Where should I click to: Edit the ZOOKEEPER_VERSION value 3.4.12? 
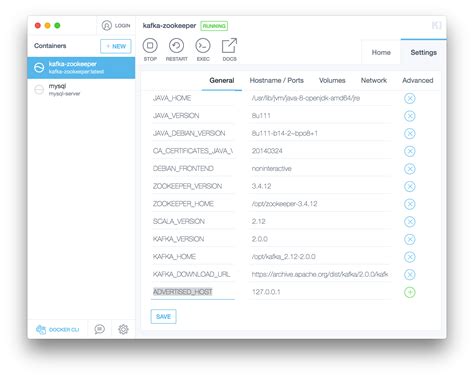320,186
